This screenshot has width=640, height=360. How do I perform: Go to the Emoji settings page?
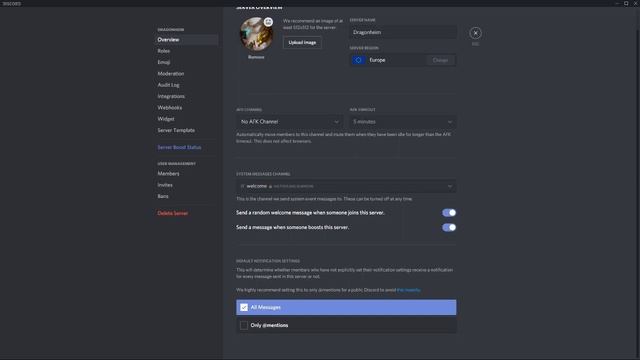164,62
